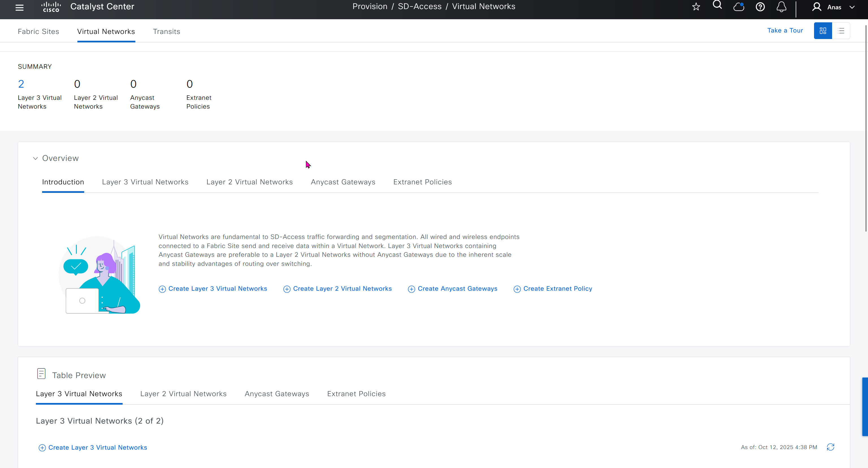The height and width of the screenshot is (468, 868).
Task: Click the favorites star icon
Action: 696,7
